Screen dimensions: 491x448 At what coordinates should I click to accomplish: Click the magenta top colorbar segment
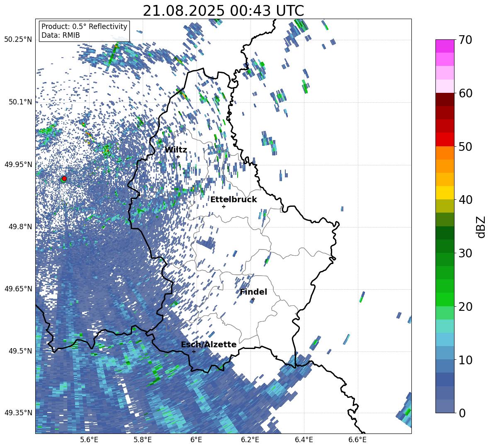[445, 46]
